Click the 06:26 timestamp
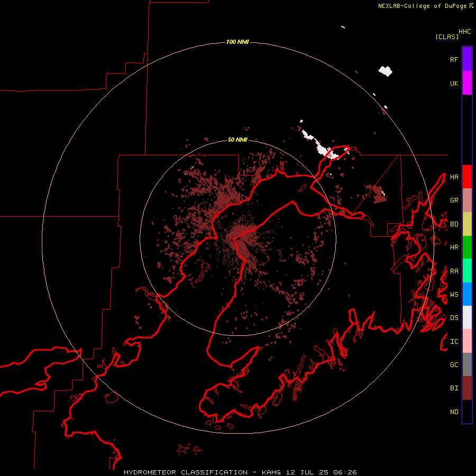The width and height of the screenshot is (476, 476). (345, 472)
